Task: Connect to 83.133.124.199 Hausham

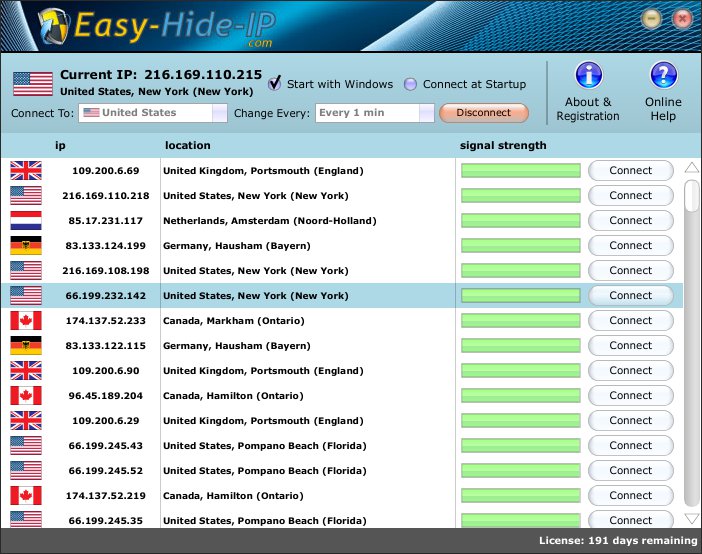Action: point(630,245)
